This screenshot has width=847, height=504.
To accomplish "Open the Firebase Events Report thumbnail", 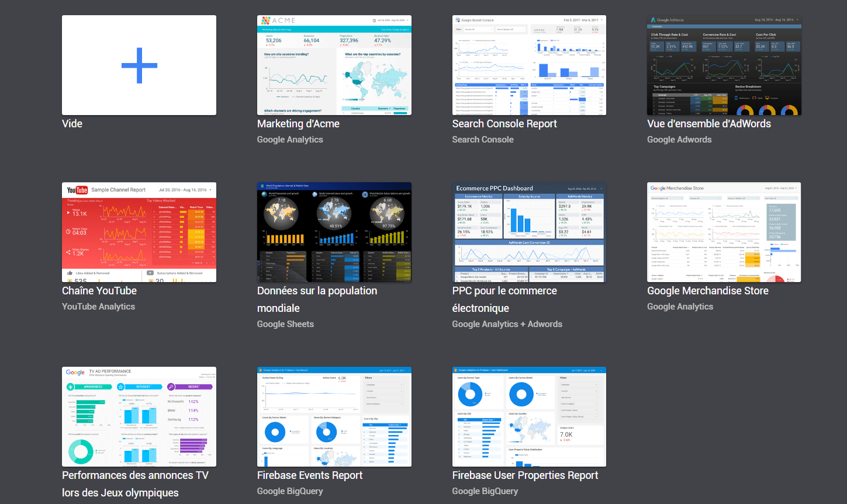I will [334, 416].
